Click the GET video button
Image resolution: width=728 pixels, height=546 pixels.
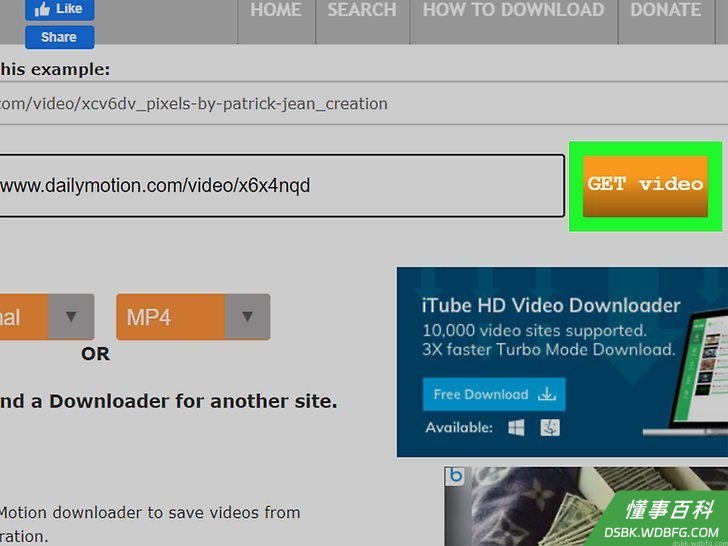point(645,186)
